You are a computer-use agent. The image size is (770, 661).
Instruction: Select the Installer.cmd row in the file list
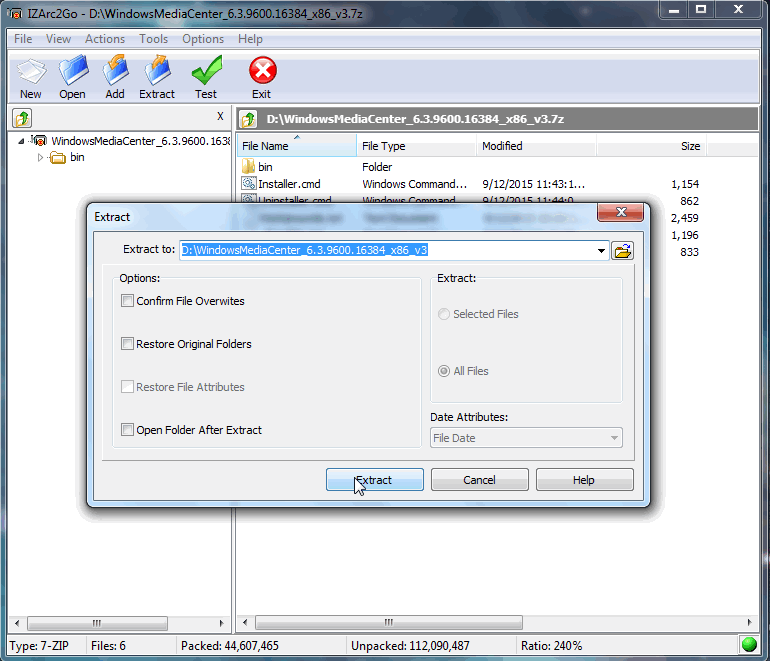(470, 184)
